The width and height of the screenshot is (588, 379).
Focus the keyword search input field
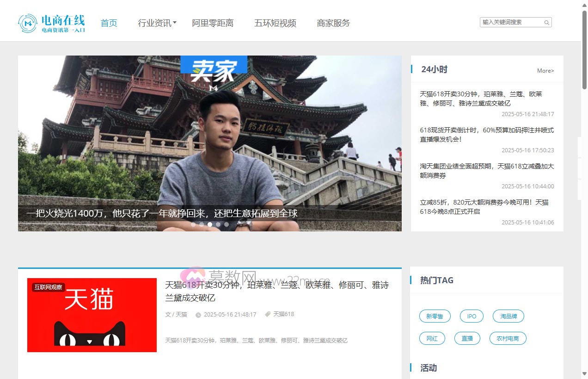click(x=511, y=22)
